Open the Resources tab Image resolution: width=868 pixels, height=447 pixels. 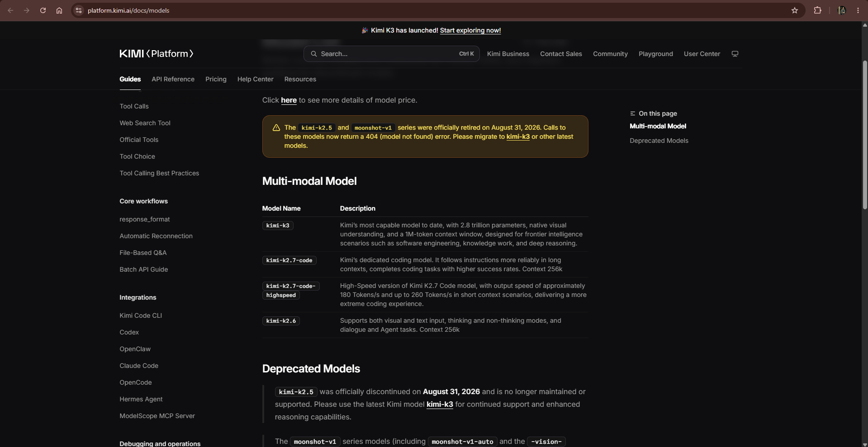pyautogui.click(x=300, y=79)
